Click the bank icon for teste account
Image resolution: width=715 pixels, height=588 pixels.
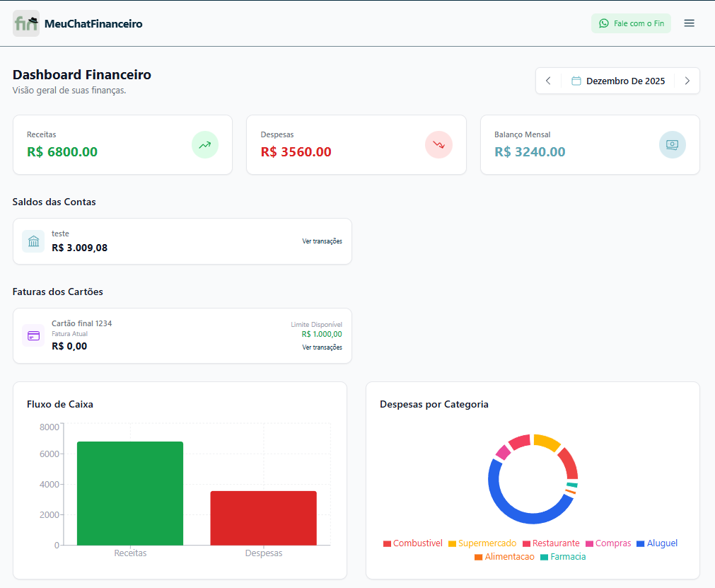click(33, 241)
